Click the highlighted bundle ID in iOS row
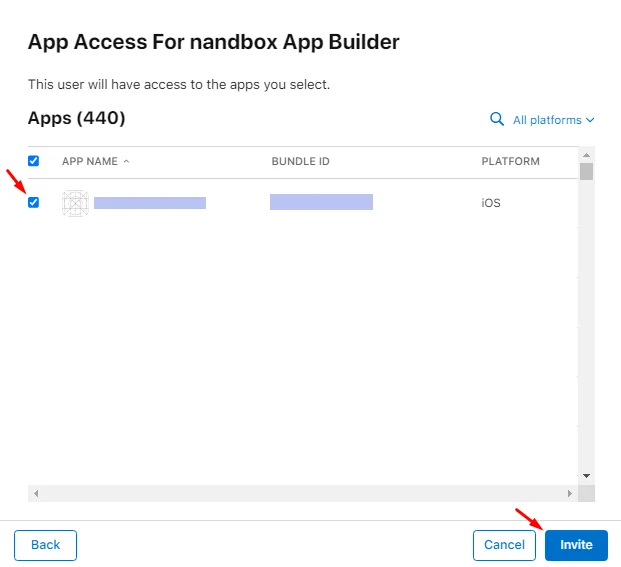Image resolution: width=621 pixels, height=567 pixels. [x=321, y=202]
